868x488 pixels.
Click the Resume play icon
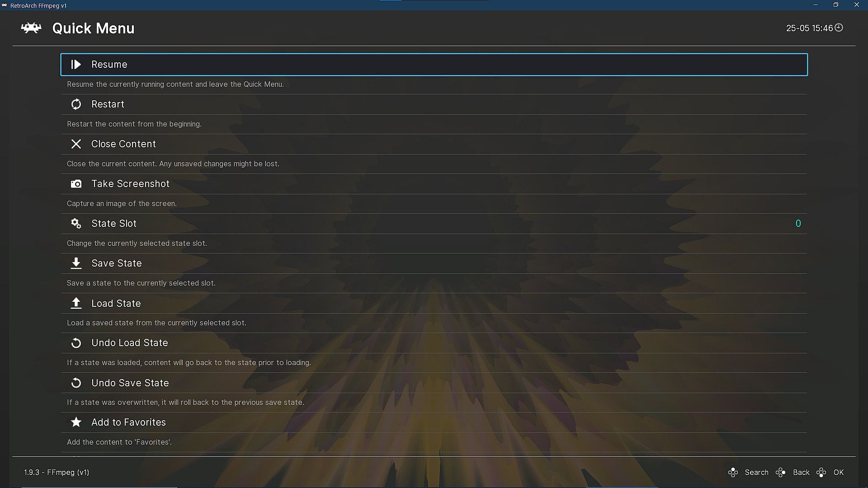(76, 65)
